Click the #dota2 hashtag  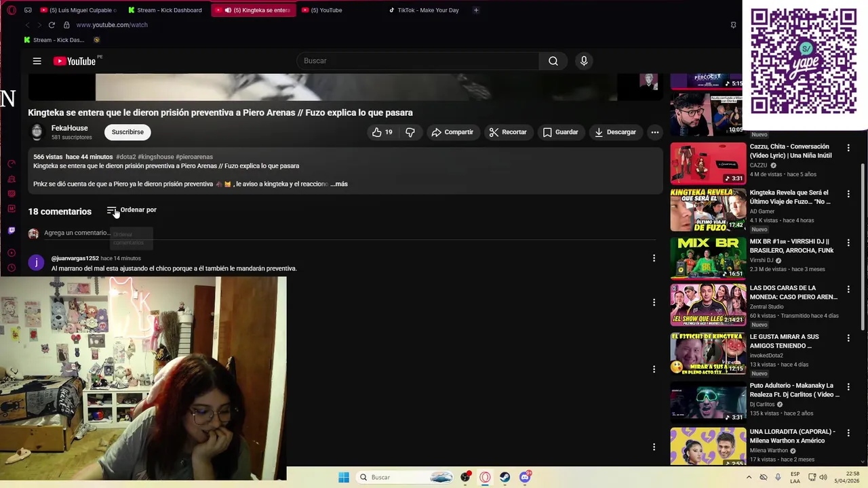[126, 157]
